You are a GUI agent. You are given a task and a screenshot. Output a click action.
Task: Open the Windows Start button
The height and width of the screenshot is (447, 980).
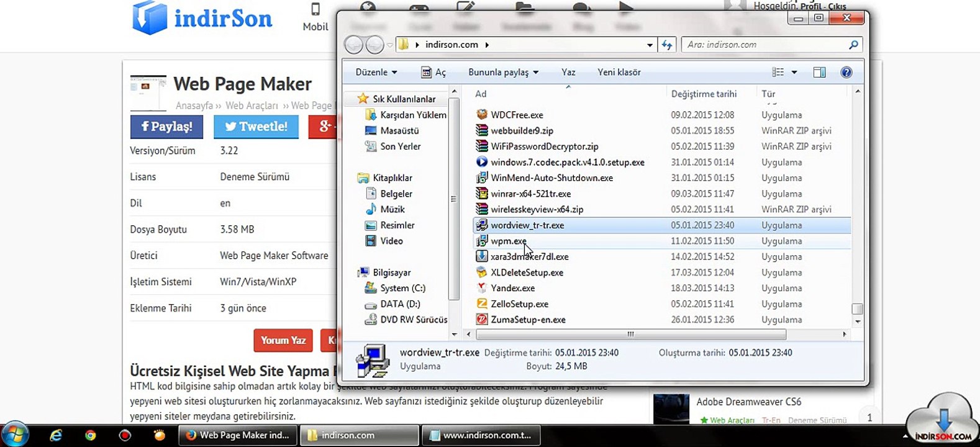point(15,434)
